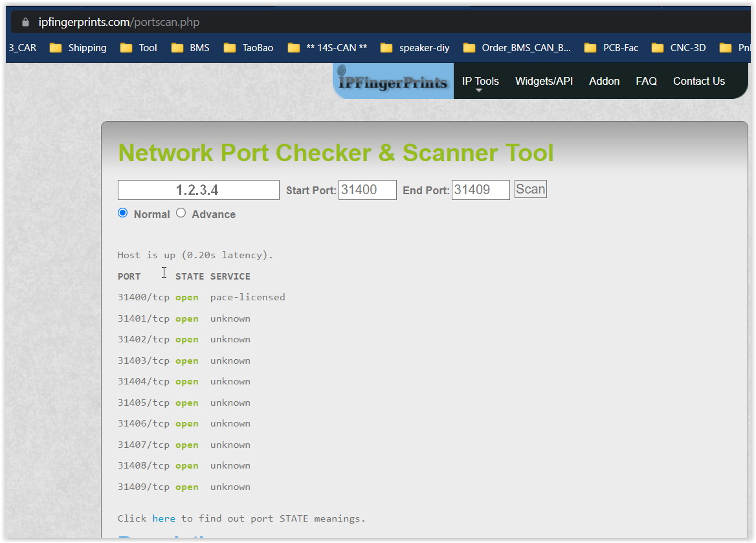Select the Normal scan mode radio
This screenshot has width=756, height=543.
pos(123,213)
